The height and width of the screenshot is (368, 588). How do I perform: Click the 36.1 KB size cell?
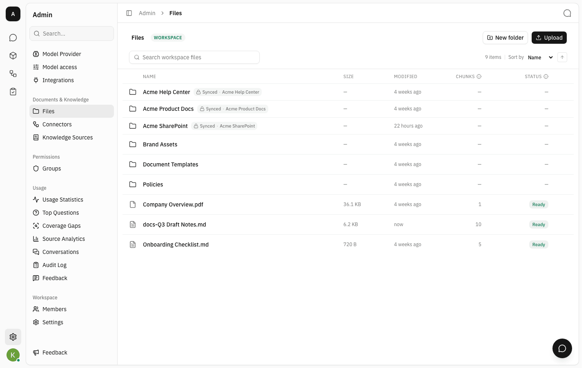click(352, 204)
